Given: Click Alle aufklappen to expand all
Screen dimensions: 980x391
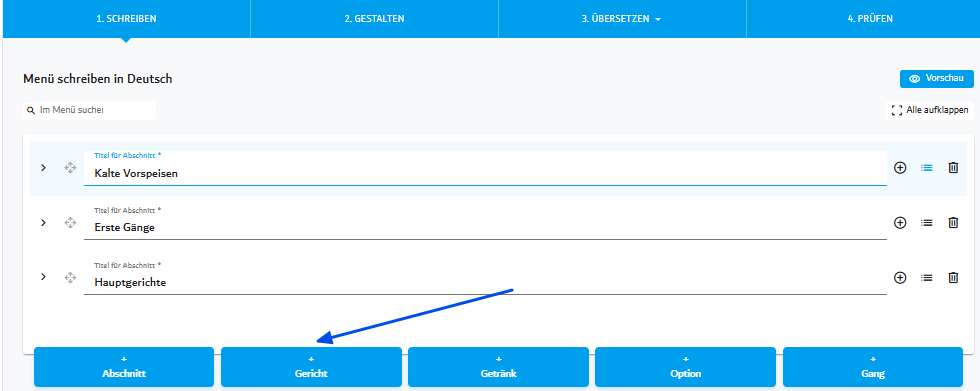Looking at the screenshot, I should coord(929,111).
